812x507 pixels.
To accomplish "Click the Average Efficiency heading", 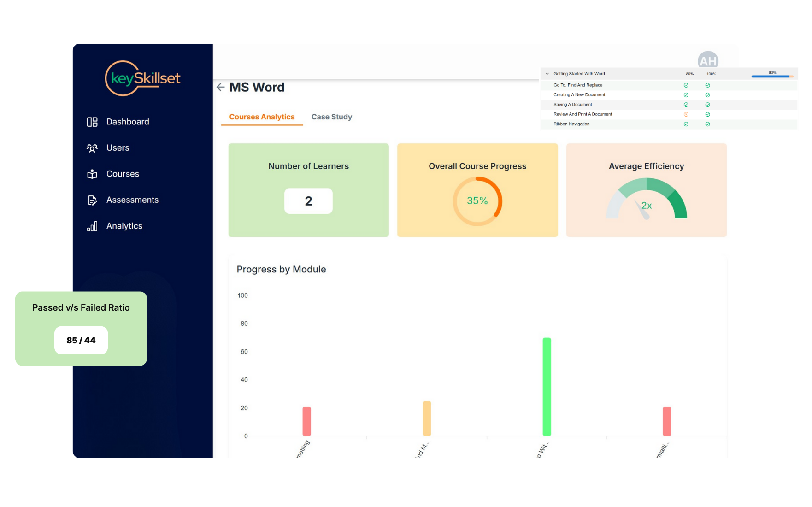I will (646, 166).
